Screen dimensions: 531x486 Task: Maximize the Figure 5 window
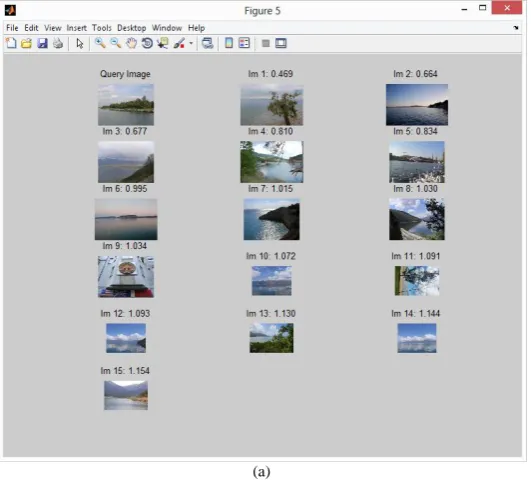(483, 8)
